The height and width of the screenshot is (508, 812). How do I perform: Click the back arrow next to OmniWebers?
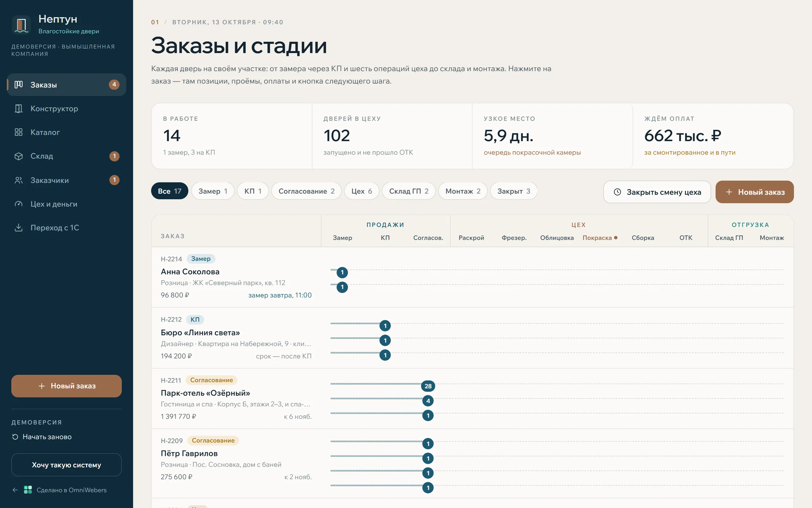[x=15, y=490]
